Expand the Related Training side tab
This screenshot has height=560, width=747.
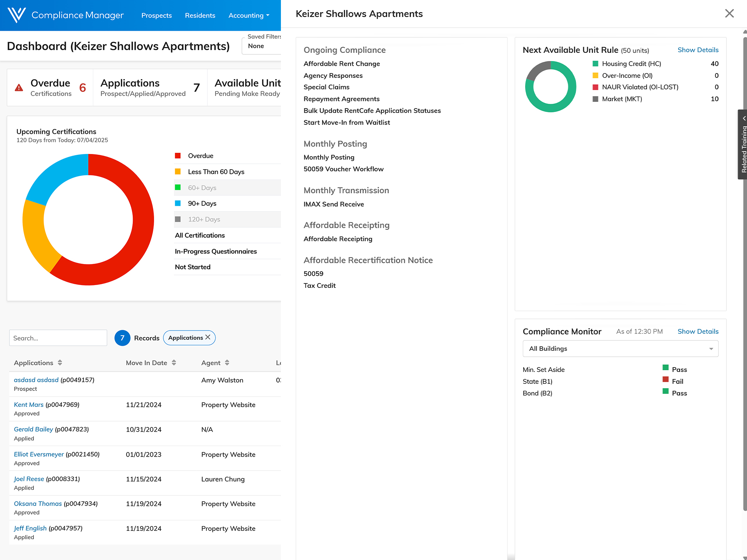click(743, 145)
